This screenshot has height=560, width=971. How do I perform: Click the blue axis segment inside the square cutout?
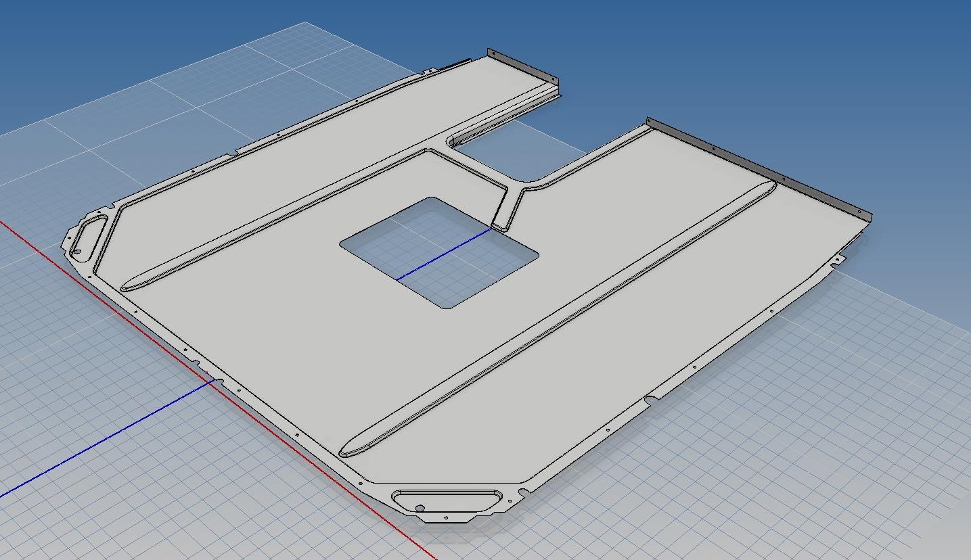pyautogui.click(x=443, y=255)
